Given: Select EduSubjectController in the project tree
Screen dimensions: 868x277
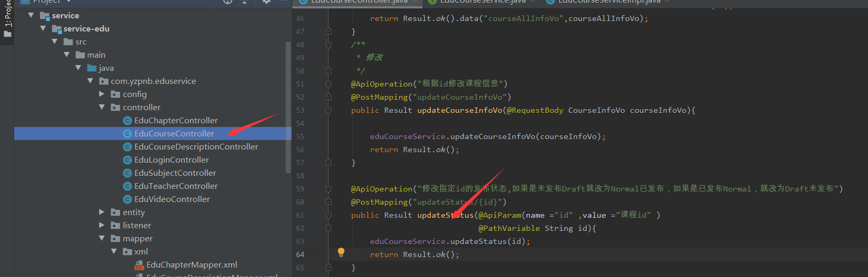Looking at the screenshot, I should click(x=175, y=173).
